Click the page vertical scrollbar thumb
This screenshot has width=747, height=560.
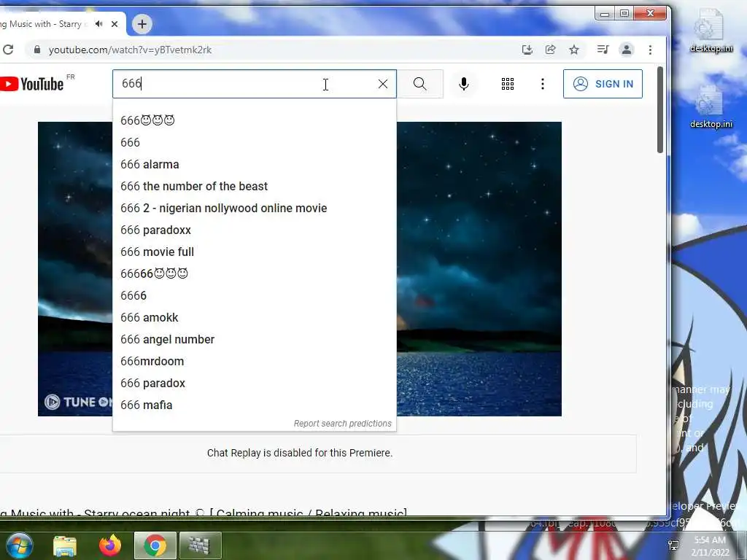(659, 109)
